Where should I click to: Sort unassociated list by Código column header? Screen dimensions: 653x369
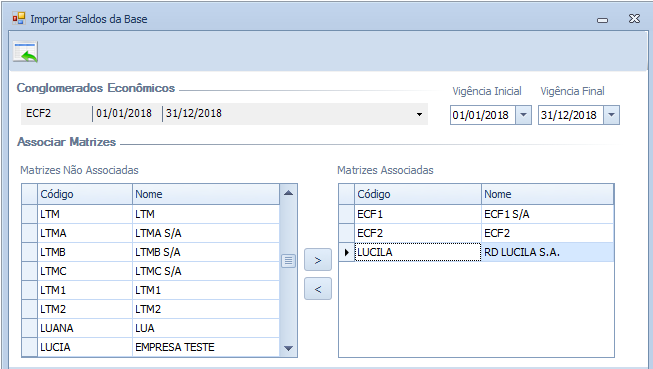(85, 194)
